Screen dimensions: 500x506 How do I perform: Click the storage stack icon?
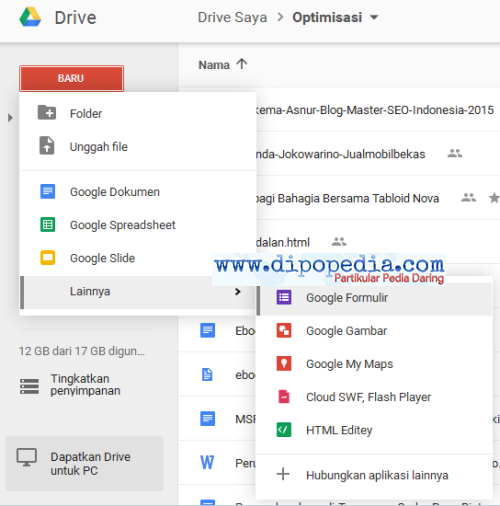pos(29,386)
